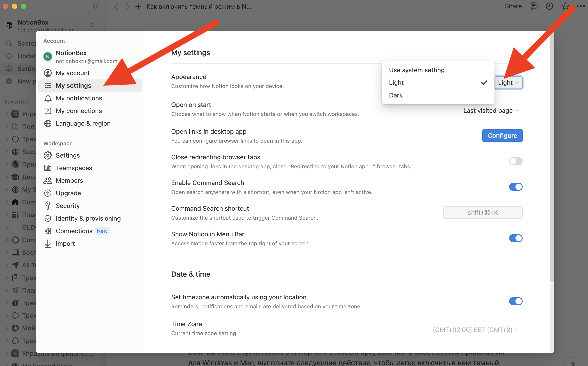Open Language & region section

tap(90, 123)
